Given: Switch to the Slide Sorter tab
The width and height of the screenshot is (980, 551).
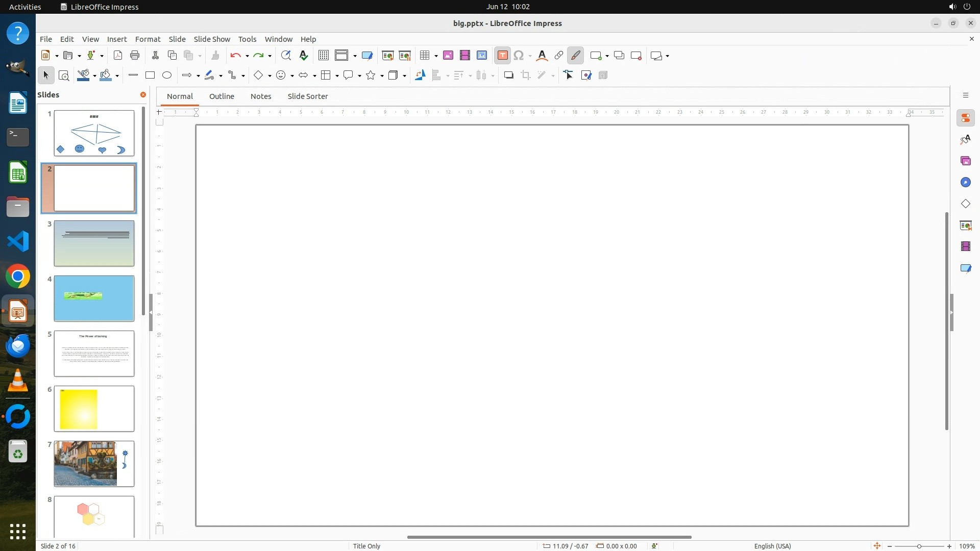Looking at the screenshot, I should point(307,96).
